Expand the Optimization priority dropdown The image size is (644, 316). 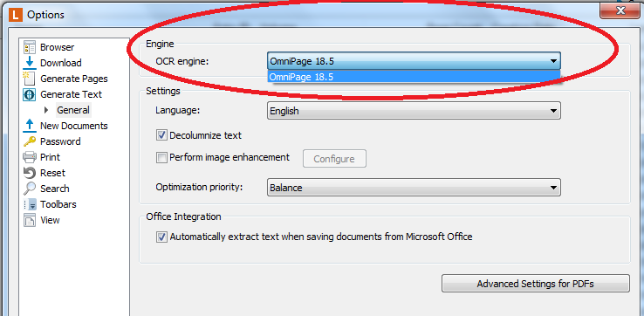pos(414,188)
